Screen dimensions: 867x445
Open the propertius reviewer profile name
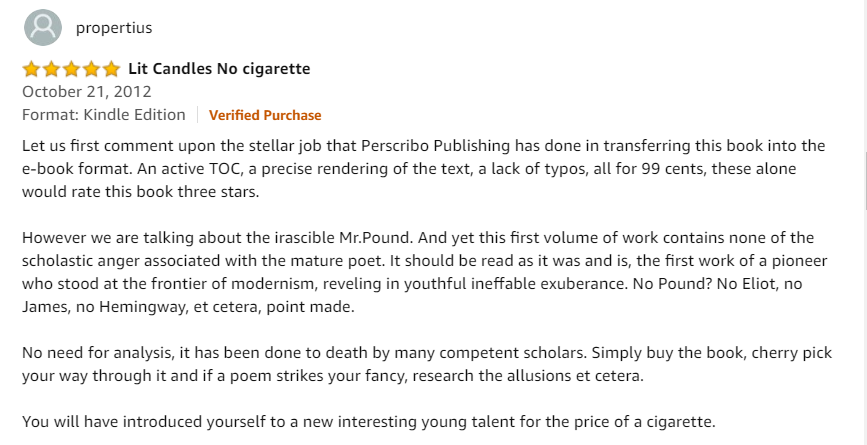tap(114, 28)
